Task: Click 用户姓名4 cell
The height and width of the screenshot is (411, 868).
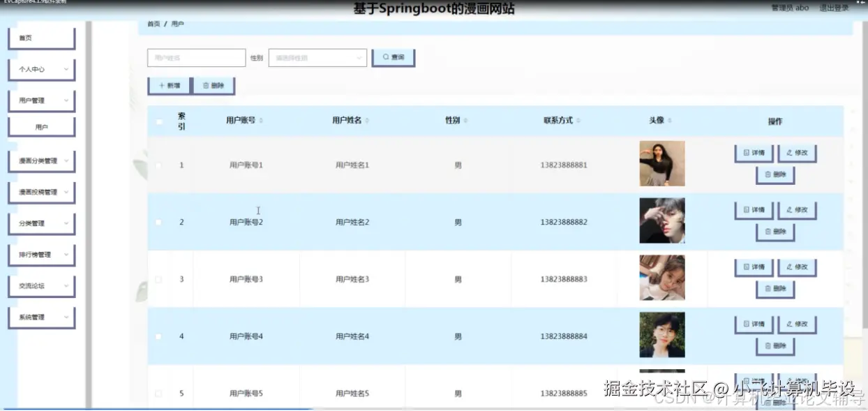Action: pyautogui.click(x=352, y=336)
